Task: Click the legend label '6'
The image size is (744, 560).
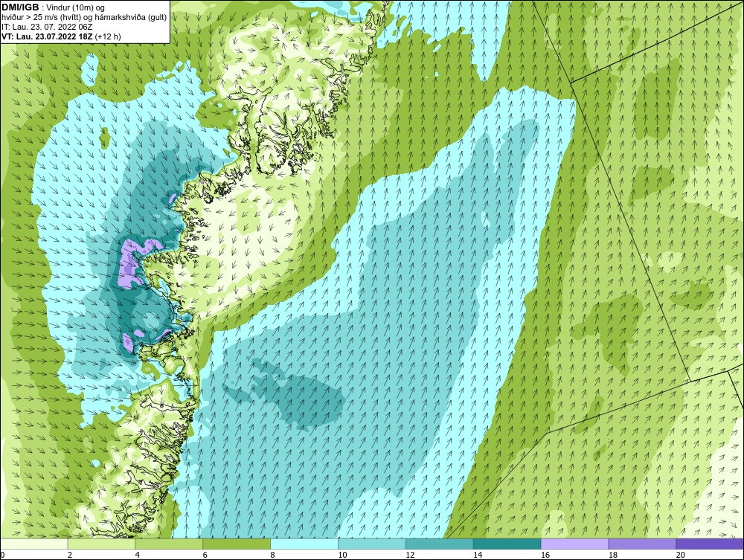Action: 205,555
